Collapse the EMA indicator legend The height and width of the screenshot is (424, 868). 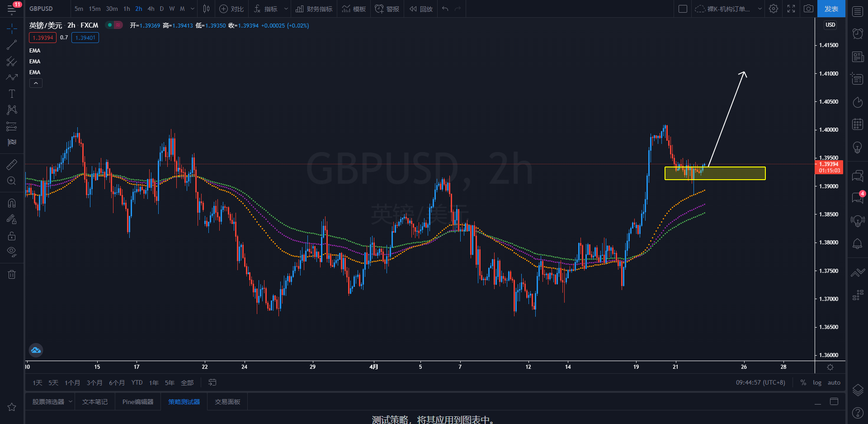(x=36, y=83)
